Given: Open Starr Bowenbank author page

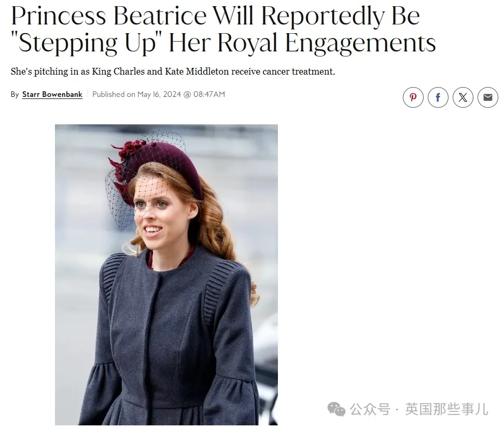Looking at the screenshot, I should pyautogui.click(x=52, y=94).
